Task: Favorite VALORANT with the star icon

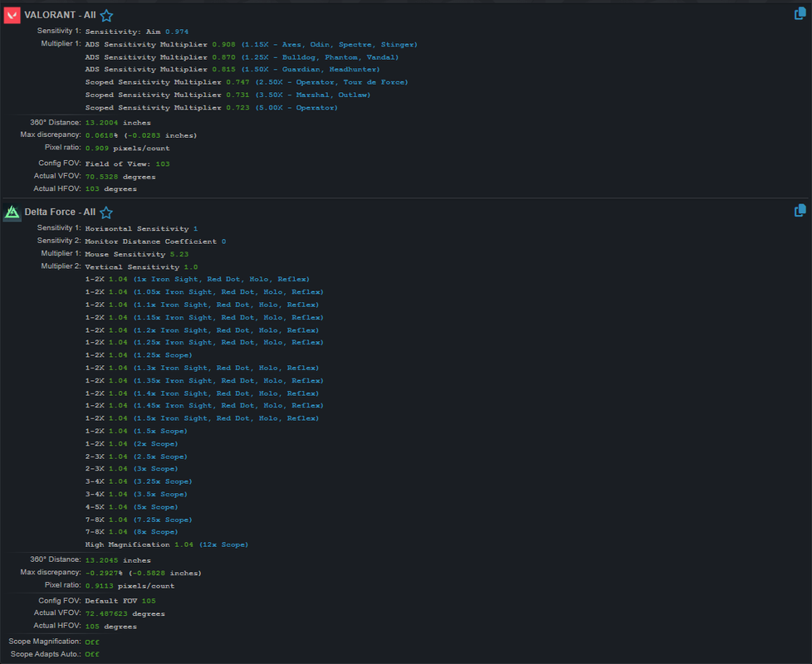Action: [106, 16]
